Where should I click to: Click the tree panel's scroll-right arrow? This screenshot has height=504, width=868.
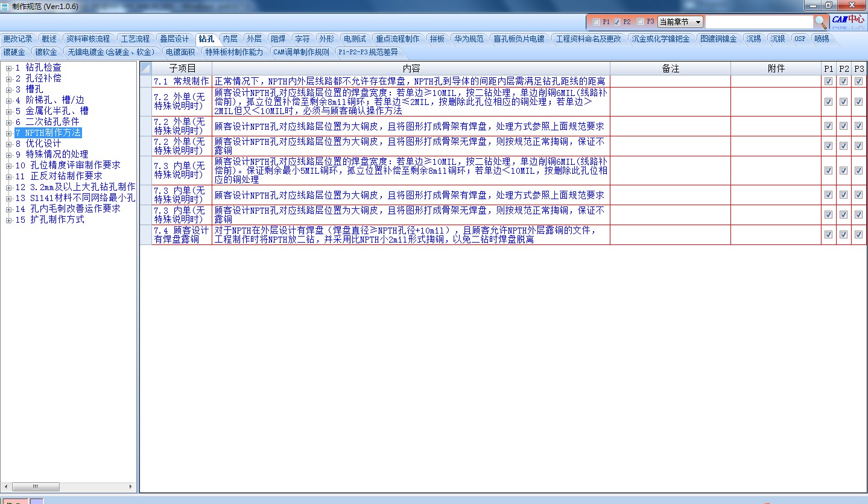pos(131,486)
